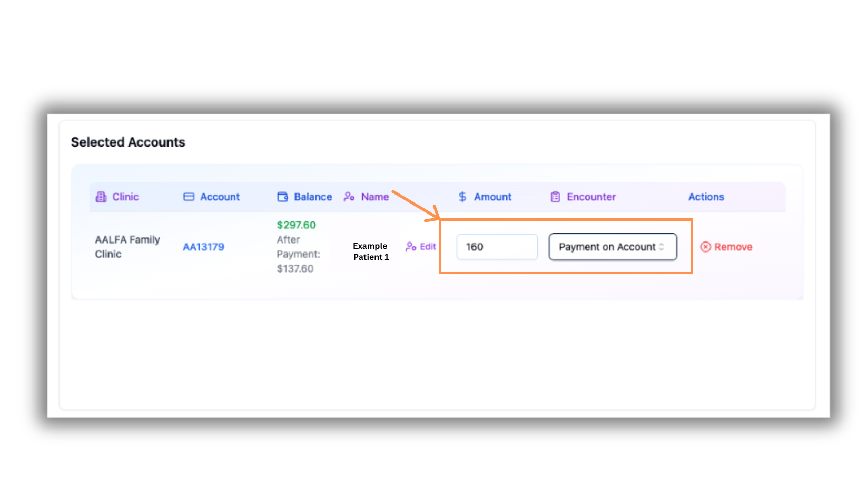Focus the Amount input field showing 160
The image size is (868, 484).
[x=497, y=247]
